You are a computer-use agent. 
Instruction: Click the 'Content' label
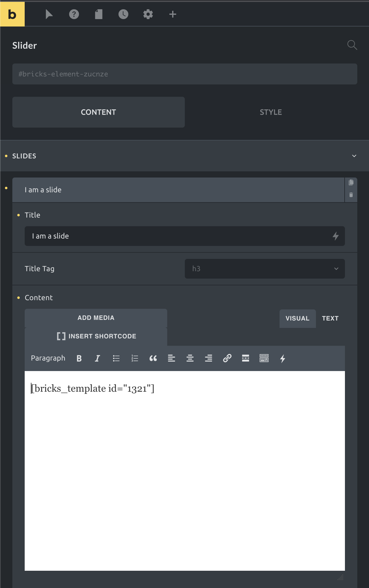click(39, 298)
